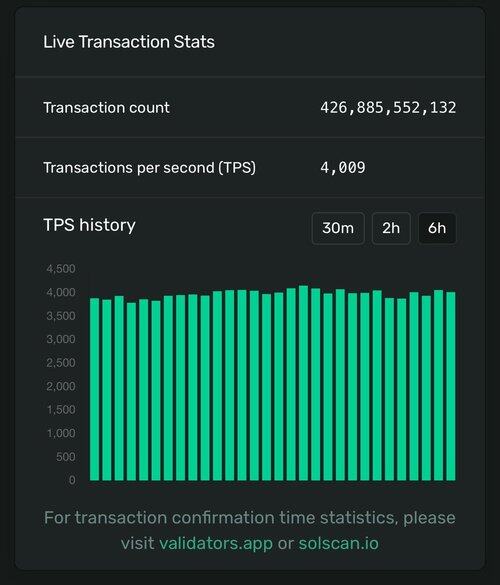Click the TPS value 4,009
500x585 pixels.
(343, 168)
